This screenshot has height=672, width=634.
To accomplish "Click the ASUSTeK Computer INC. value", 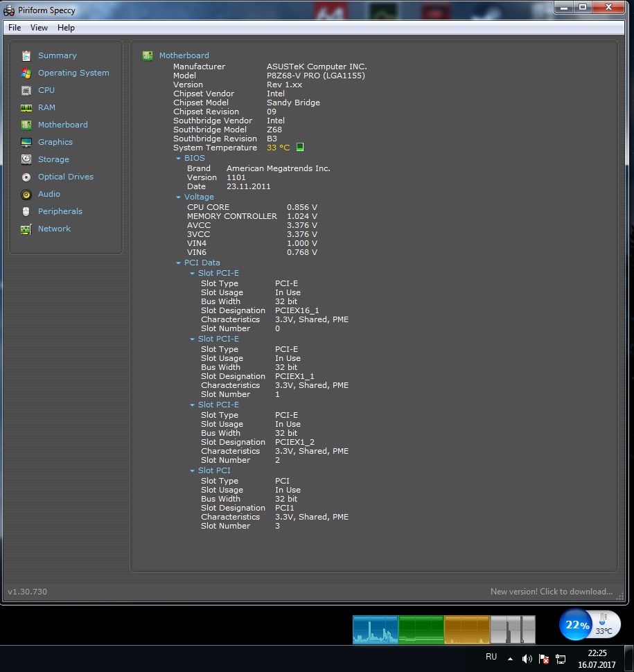I will 317,67.
